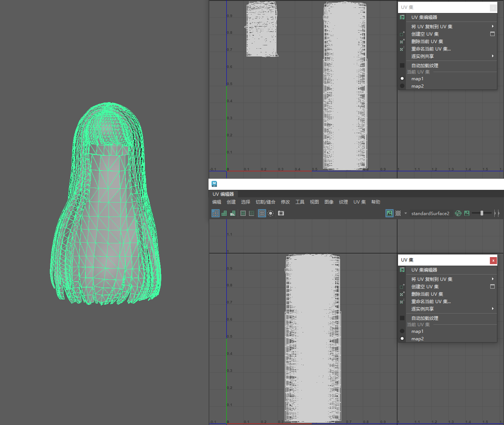Select map2 radio in map2-active panel
This screenshot has width=504, height=425.
(402, 338)
